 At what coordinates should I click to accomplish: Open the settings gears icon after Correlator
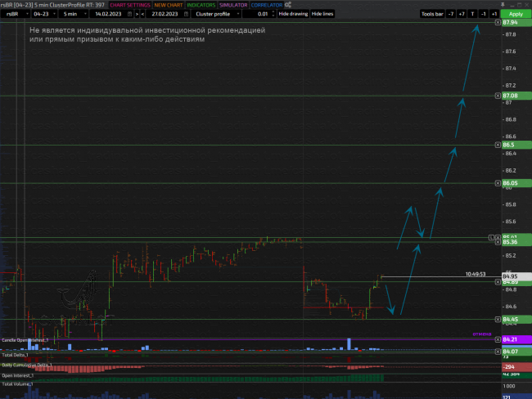288,5
